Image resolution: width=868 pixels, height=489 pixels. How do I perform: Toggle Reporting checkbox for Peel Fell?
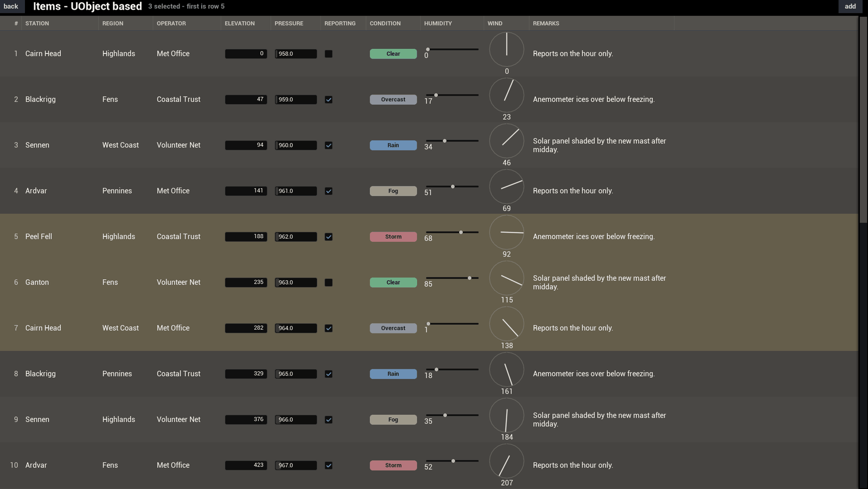[329, 237]
